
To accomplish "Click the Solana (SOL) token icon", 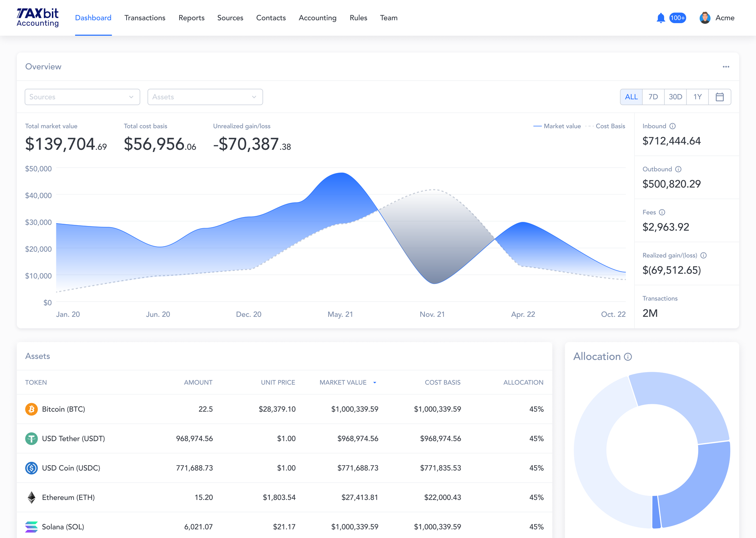I will 31,527.
